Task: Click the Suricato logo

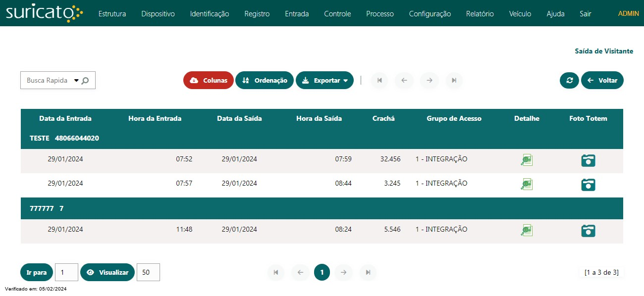Action: (x=45, y=13)
